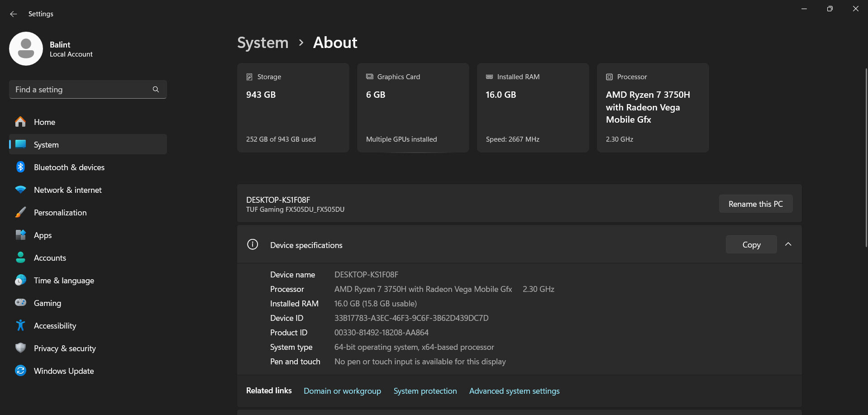Screen dimensions: 868x415
Task: Click System in the breadcrumb
Action: click(262, 43)
